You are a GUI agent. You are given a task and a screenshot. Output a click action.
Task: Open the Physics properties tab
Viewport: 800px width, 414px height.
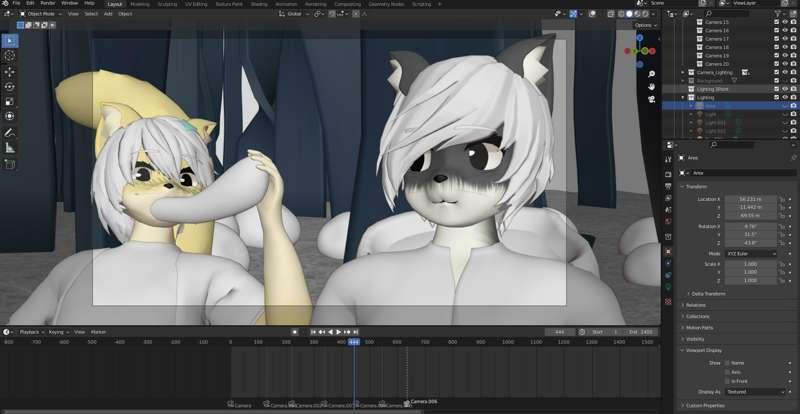pos(668,263)
